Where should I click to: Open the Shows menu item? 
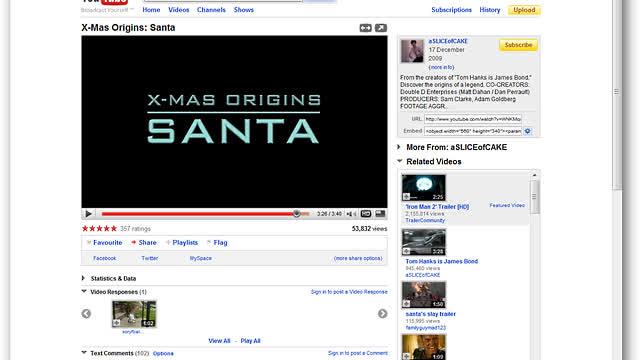click(x=244, y=10)
